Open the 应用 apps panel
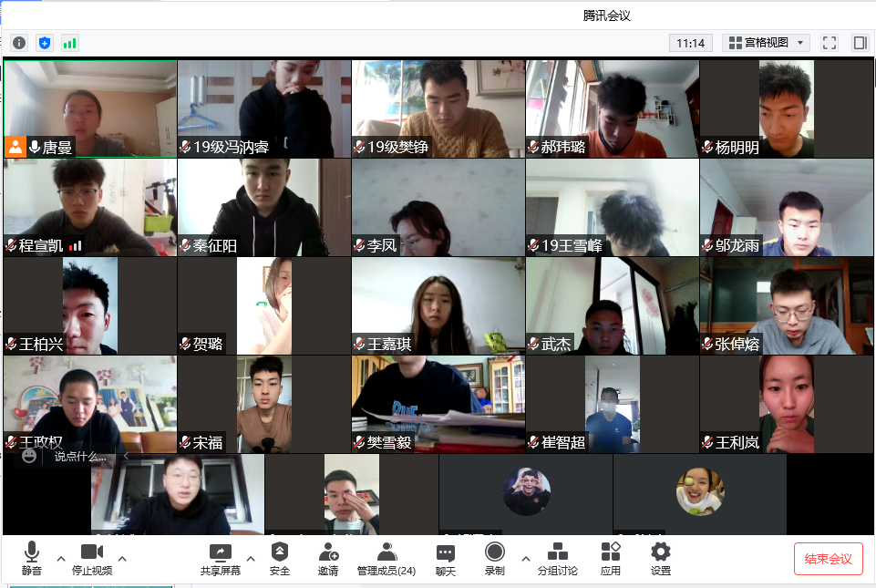 point(611,559)
